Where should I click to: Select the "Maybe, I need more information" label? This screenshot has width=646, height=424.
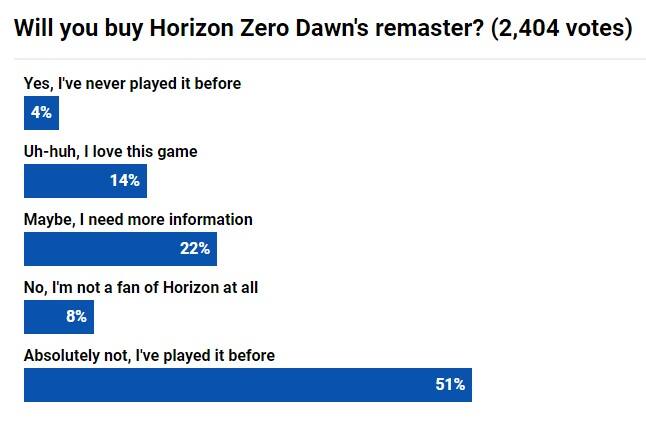(138, 219)
